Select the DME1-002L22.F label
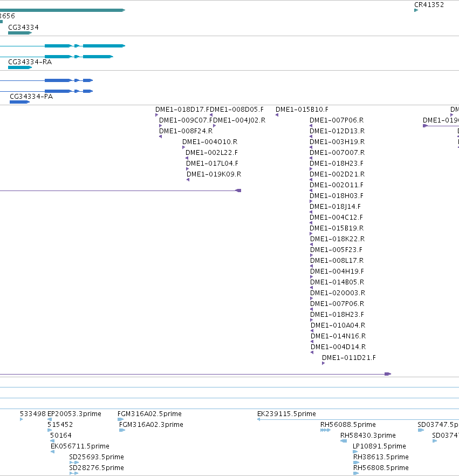 pyautogui.click(x=211, y=153)
